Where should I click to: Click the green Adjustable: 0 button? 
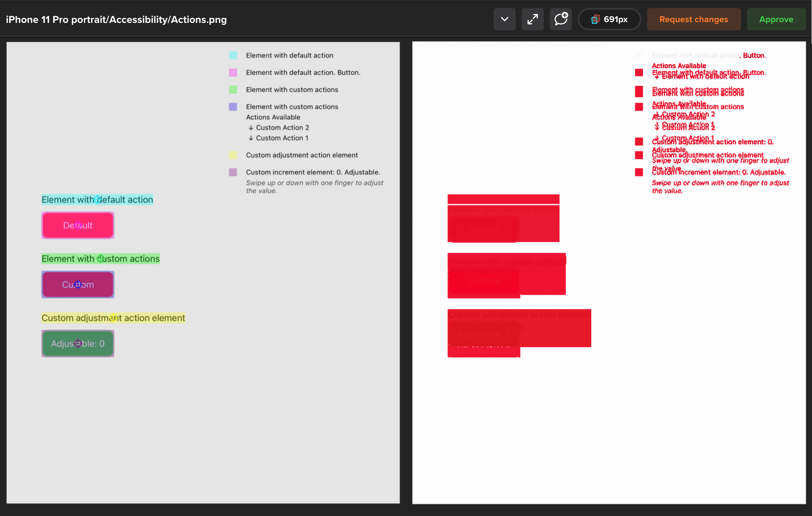click(x=78, y=344)
